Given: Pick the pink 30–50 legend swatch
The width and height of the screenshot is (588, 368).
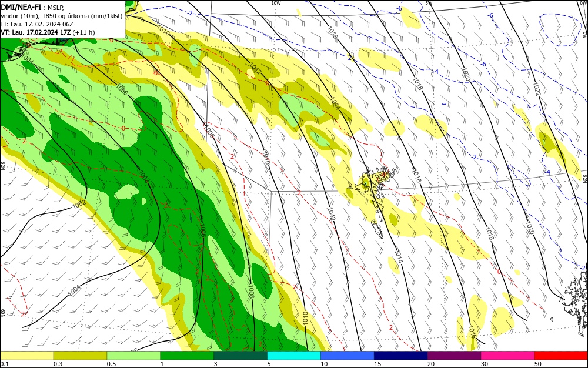Looking at the screenshot, I should (x=508, y=356).
